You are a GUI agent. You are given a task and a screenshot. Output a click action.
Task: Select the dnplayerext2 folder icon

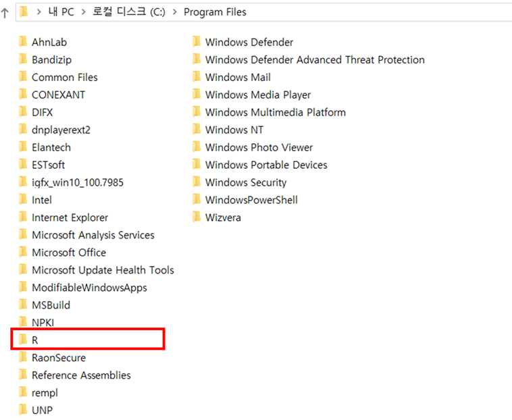(23, 130)
